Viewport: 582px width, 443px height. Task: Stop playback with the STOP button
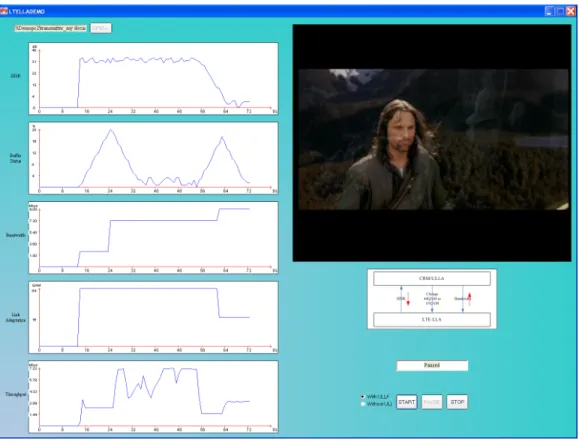point(457,402)
